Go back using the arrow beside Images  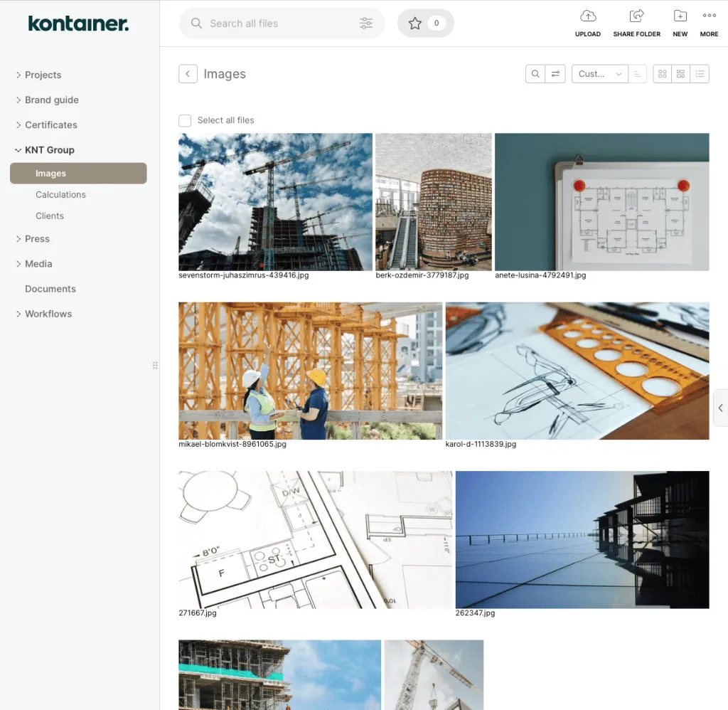coord(188,74)
